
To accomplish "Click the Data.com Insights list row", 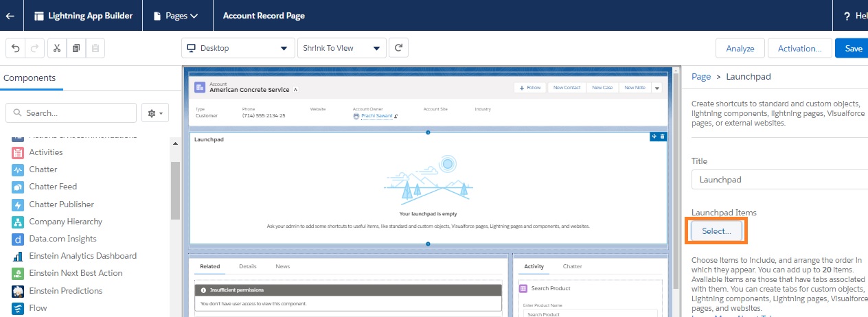I will click(x=86, y=239).
